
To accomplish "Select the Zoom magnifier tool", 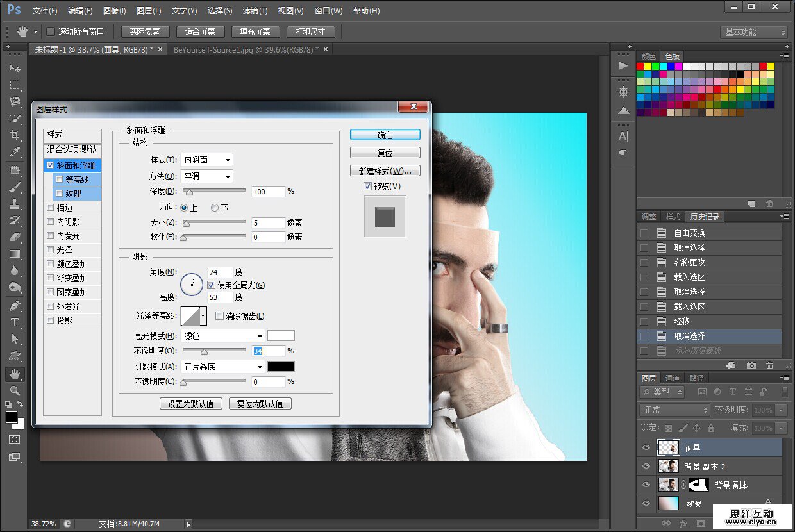I will (14, 390).
